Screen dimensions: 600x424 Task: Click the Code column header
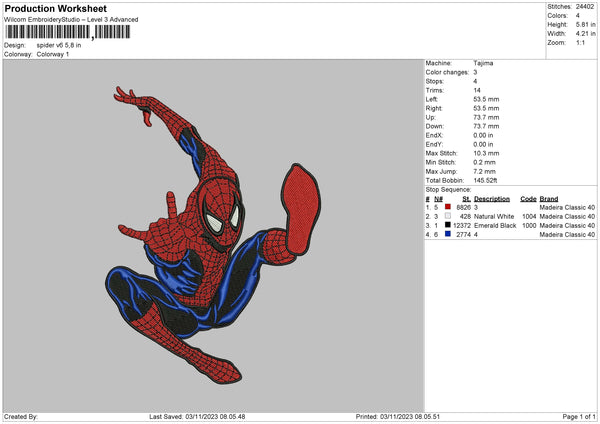point(529,199)
